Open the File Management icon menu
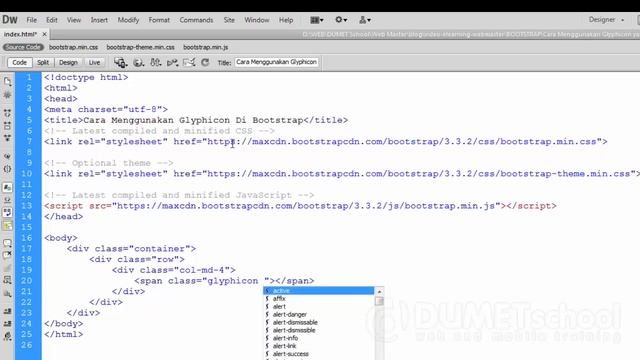Image resolution: width=640 pixels, height=360 pixels. 156,62
